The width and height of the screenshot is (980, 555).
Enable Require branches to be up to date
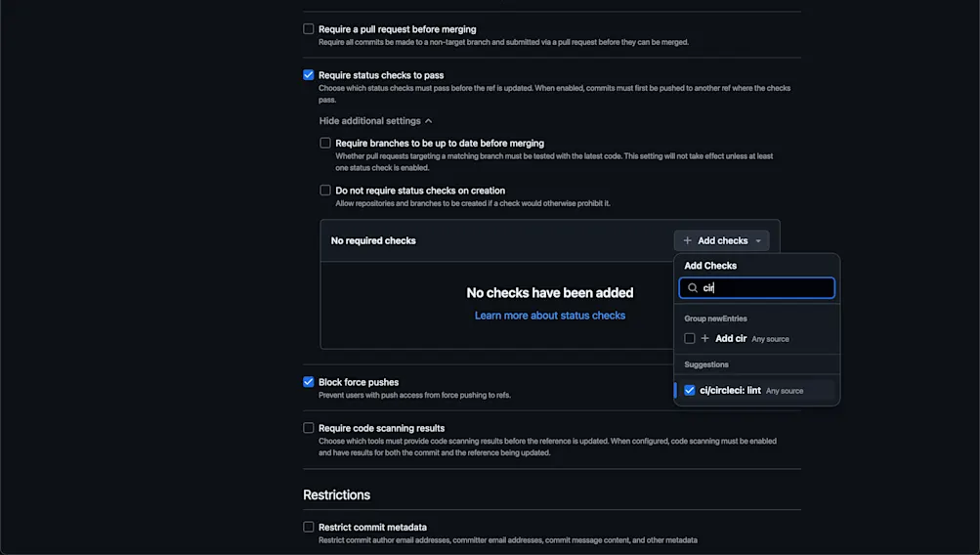tap(325, 143)
